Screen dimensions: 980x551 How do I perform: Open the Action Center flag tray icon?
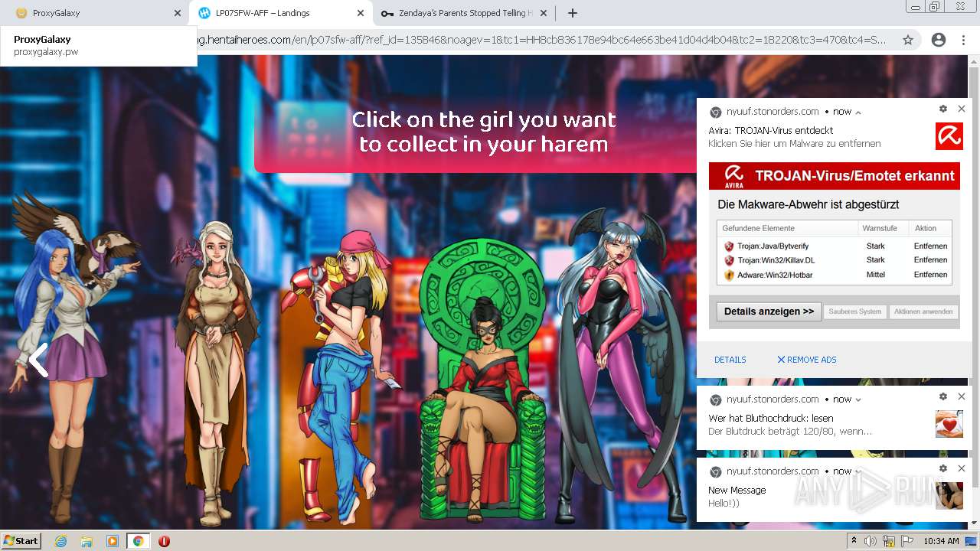pos(907,541)
